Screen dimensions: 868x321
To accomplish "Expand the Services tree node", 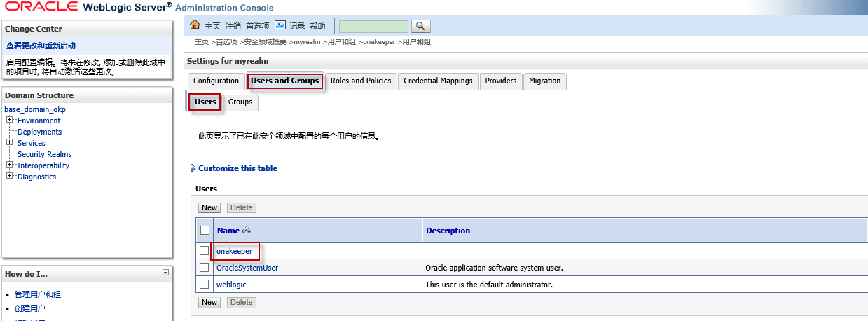I will [10, 142].
